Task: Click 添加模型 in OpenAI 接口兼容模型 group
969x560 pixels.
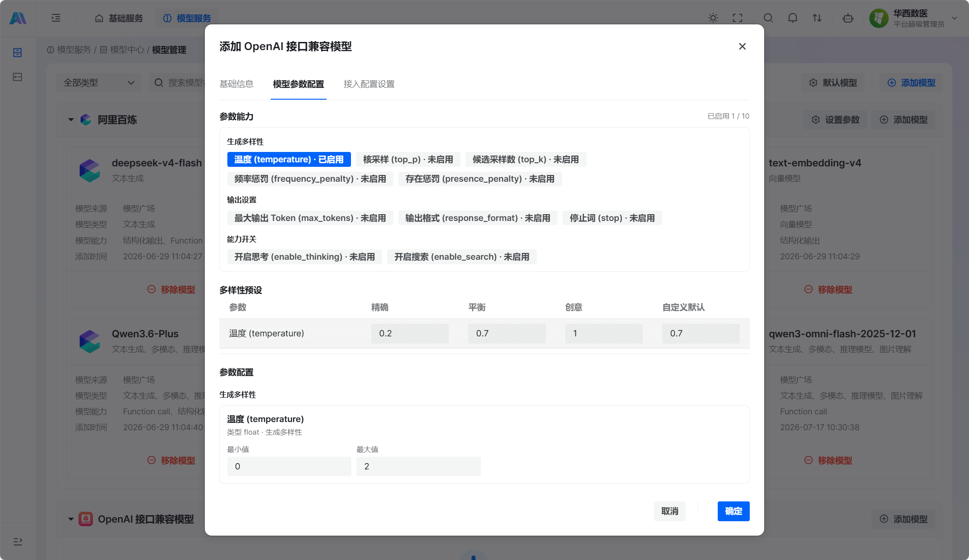Action: [x=904, y=519]
